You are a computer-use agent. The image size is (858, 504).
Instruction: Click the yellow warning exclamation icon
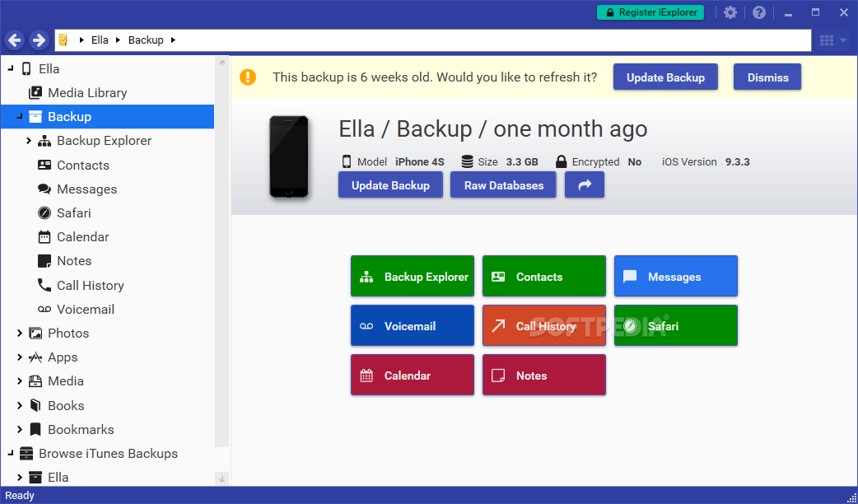247,77
